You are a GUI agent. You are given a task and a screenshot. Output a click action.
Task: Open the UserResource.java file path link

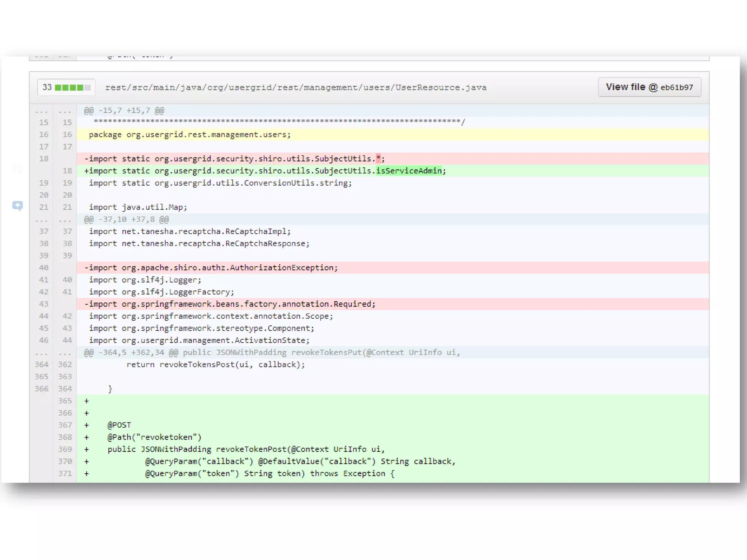click(295, 87)
